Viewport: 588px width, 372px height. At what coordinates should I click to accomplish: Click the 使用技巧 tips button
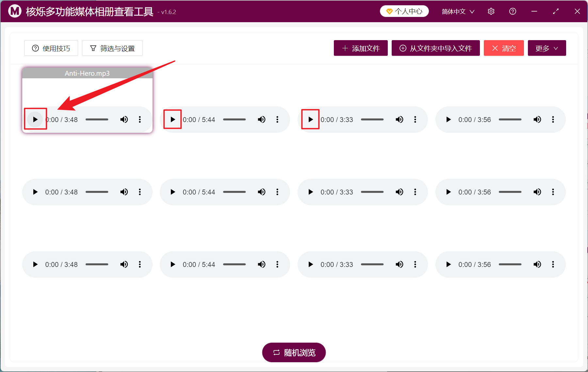tap(51, 48)
